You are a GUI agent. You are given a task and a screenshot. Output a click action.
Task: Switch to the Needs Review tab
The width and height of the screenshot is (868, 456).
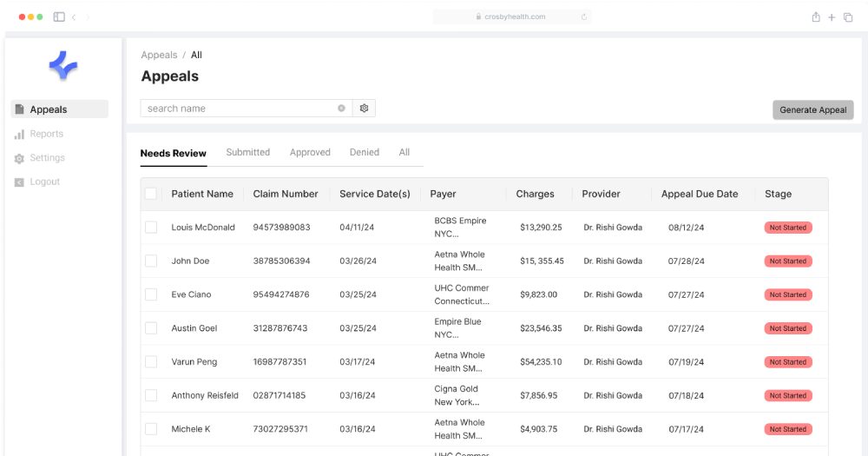[174, 154]
